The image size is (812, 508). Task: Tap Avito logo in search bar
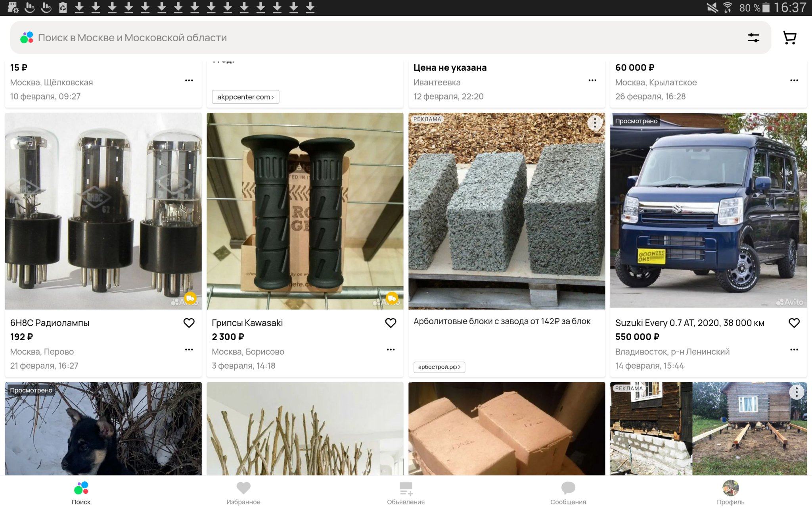(x=27, y=38)
